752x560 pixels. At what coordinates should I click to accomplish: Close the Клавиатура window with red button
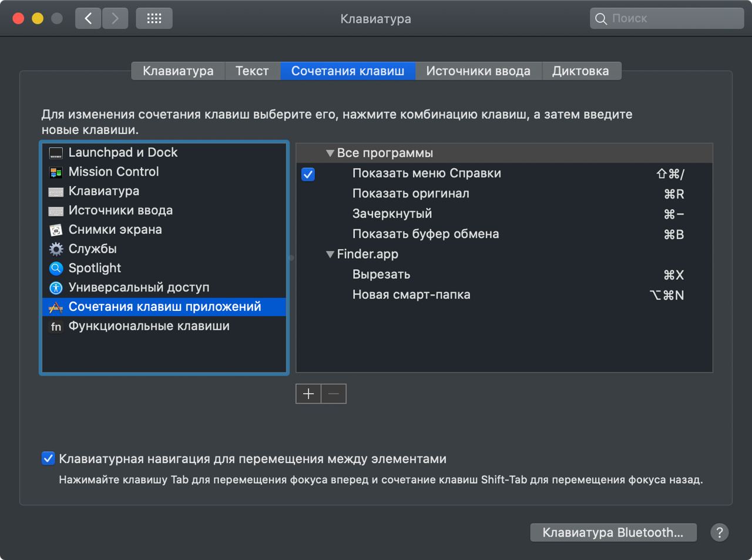pos(18,18)
